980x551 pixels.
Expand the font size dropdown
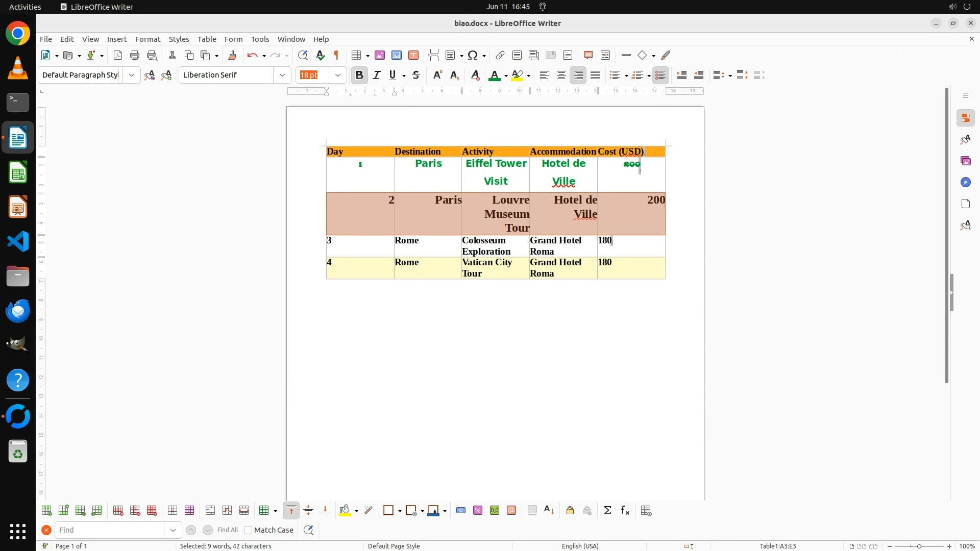(x=338, y=75)
